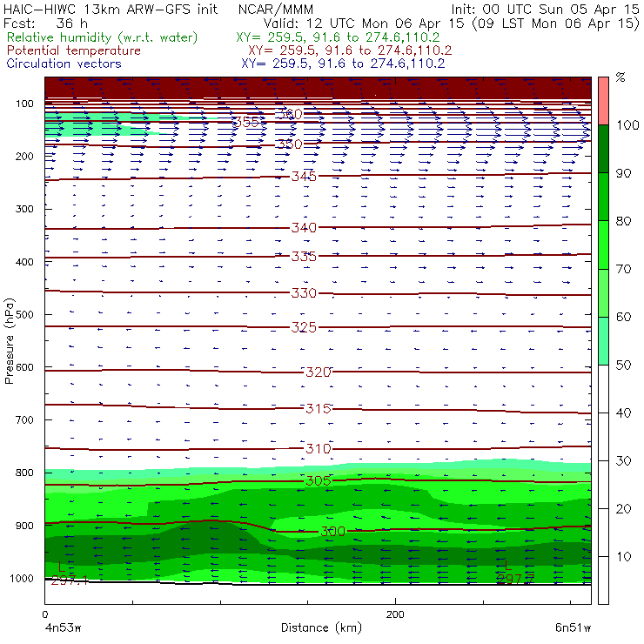Click the green XY coordinates text
This screenshot has height=644, width=644.
tap(338, 37)
